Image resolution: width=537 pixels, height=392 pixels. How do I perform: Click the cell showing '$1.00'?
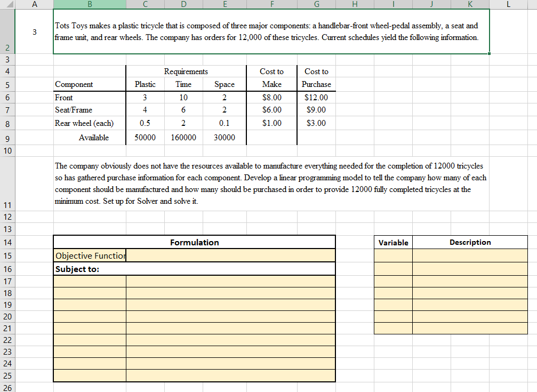pos(272,123)
